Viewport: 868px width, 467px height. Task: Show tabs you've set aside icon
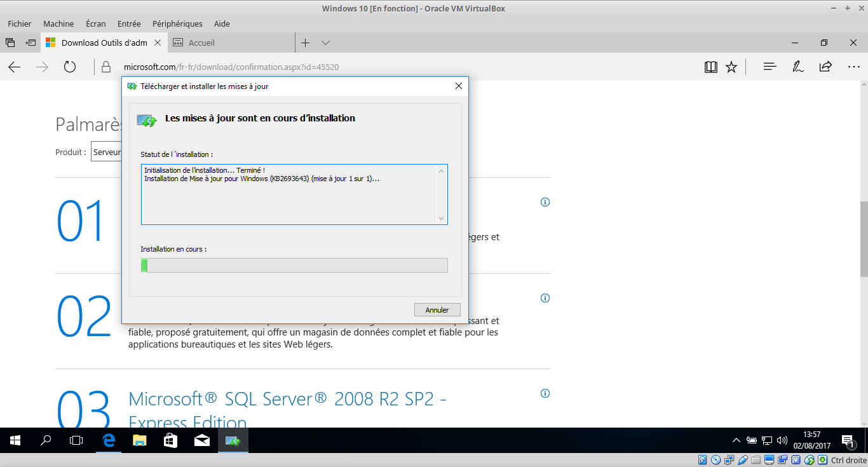tap(10, 43)
